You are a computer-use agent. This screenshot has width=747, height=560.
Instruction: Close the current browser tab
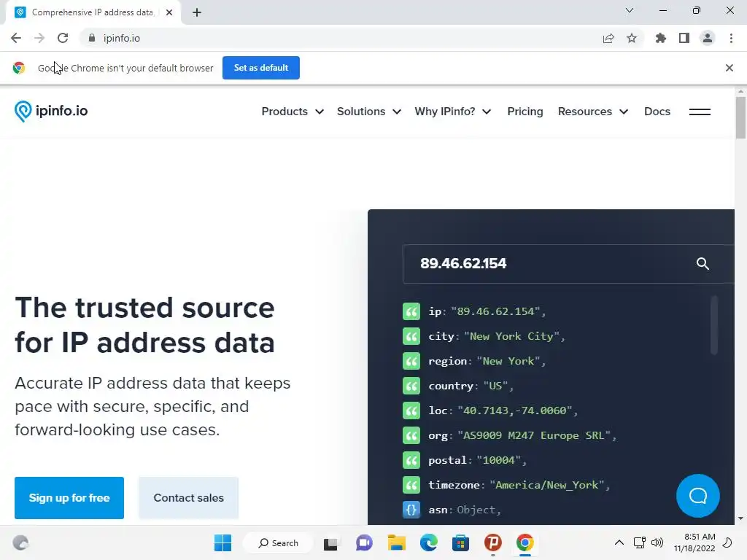click(x=169, y=12)
